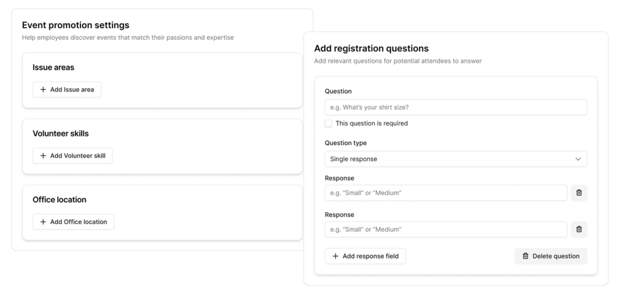Click the 'This question is required' label
The height and width of the screenshot is (298, 644).
pyautogui.click(x=372, y=123)
